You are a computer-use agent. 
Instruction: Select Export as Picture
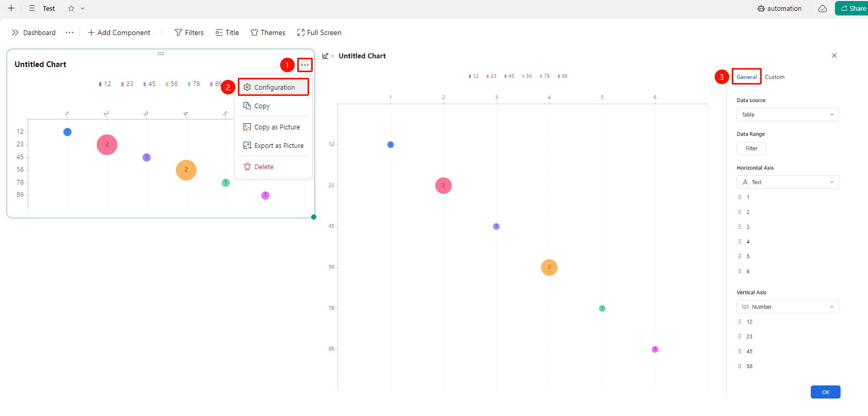point(274,145)
